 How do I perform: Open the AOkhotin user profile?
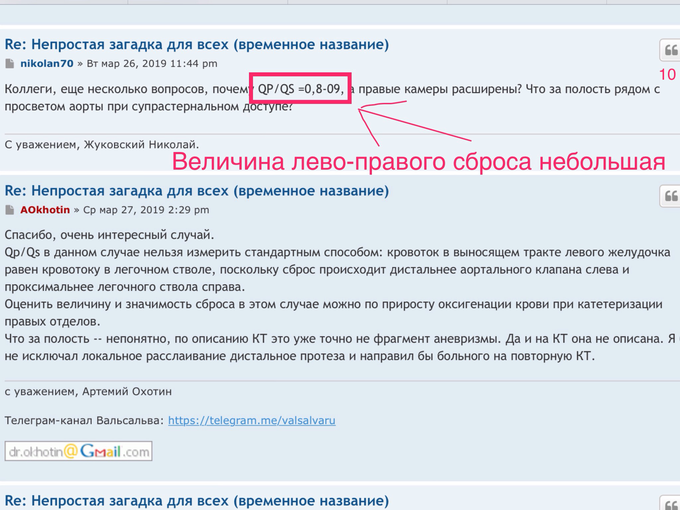point(45,210)
